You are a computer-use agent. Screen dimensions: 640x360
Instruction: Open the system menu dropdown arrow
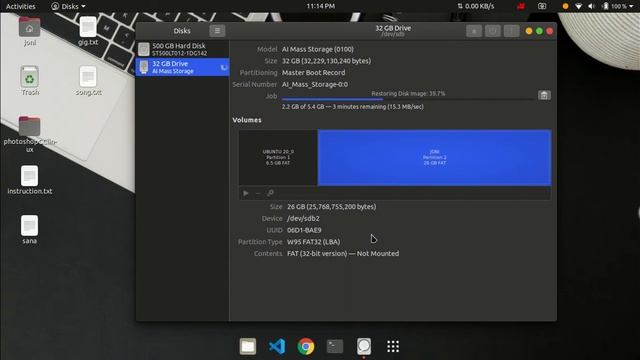(631, 6)
